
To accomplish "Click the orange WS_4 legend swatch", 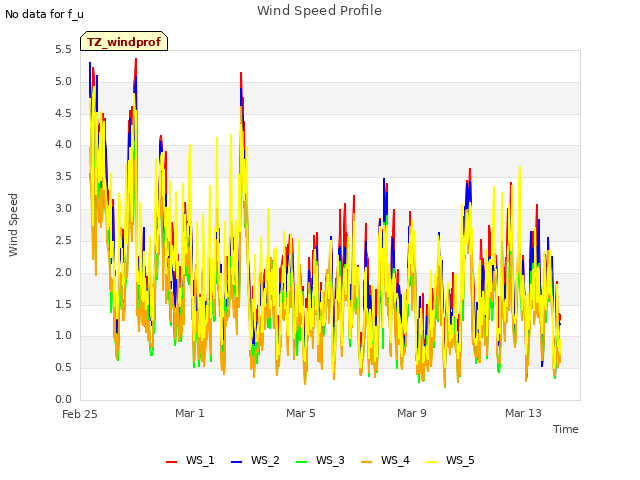I will click(367, 462).
